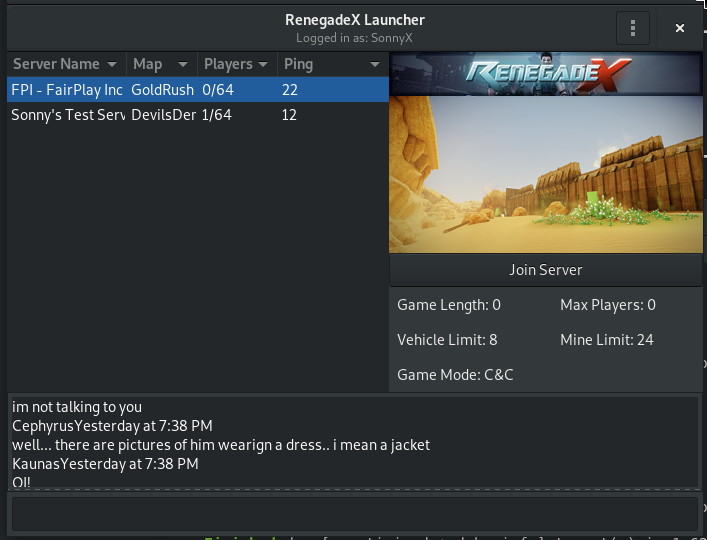Click Cephyrus Yesterday at 7:38 PM line
The width and height of the screenshot is (707, 540).
[112, 426]
